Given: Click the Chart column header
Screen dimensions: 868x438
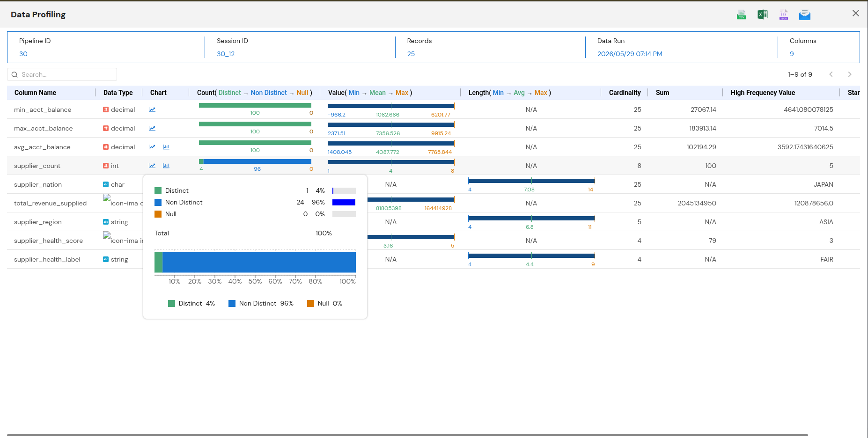Looking at the screenshot, I should pyautogui.click(x=158, y=93).
